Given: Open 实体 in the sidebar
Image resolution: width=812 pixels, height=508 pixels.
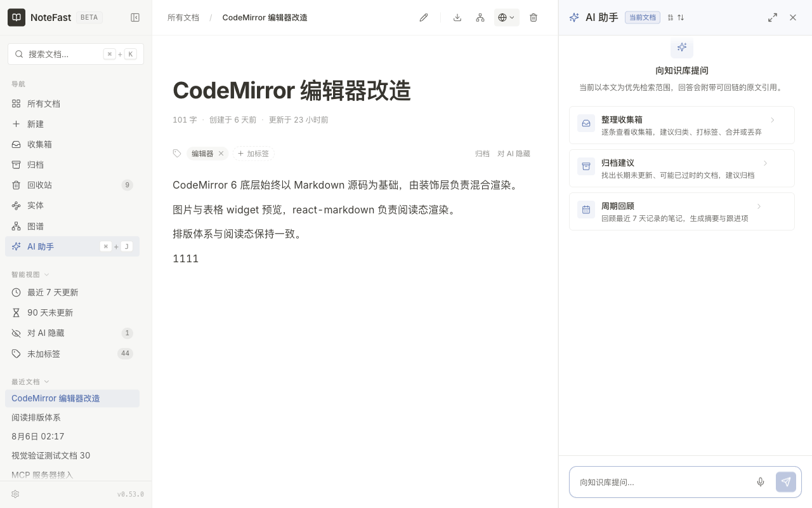Looking at the screenshot, I should 72,205.
